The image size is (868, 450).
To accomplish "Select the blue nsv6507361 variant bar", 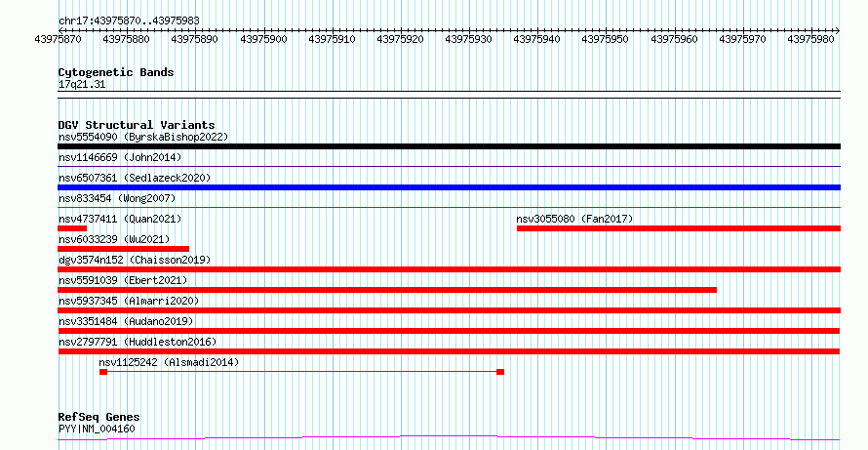I will pos(449,187).
